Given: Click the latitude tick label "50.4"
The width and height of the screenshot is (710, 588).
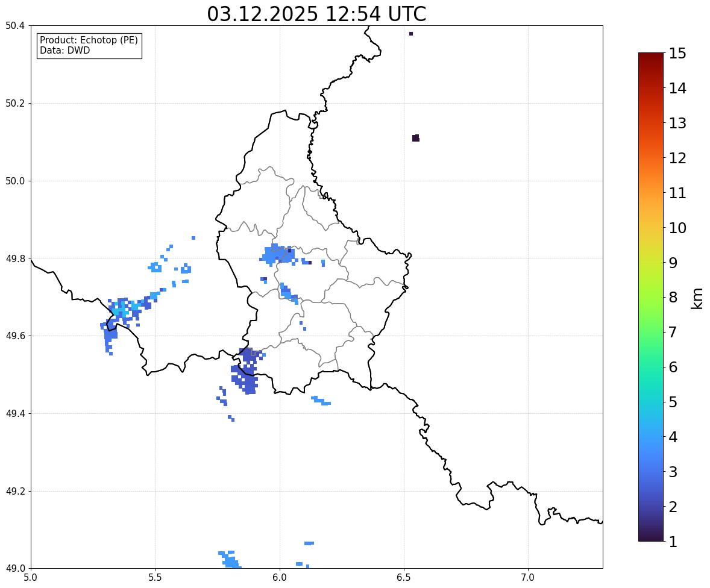Looking at the screenshot, I should [x=15, y=26].
